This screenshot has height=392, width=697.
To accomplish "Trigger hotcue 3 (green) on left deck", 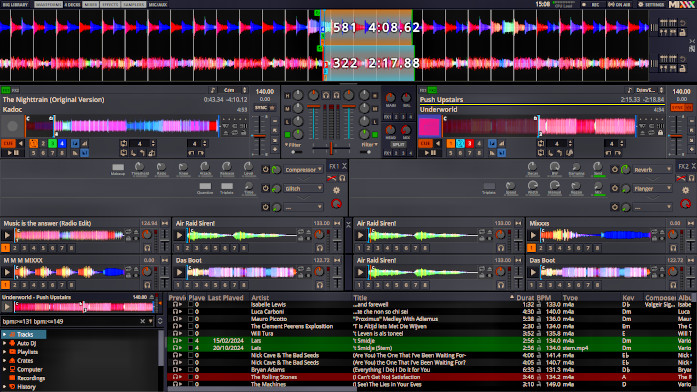I will click(x=52, y=143).
